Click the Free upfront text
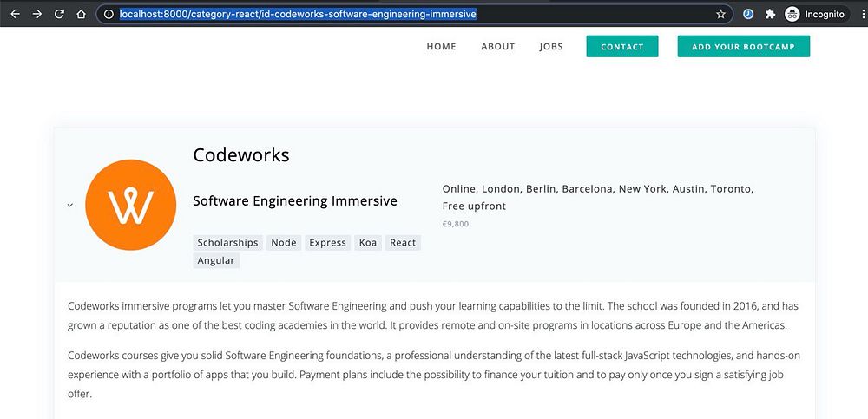The image size is (868, 419). pos(474,206)
